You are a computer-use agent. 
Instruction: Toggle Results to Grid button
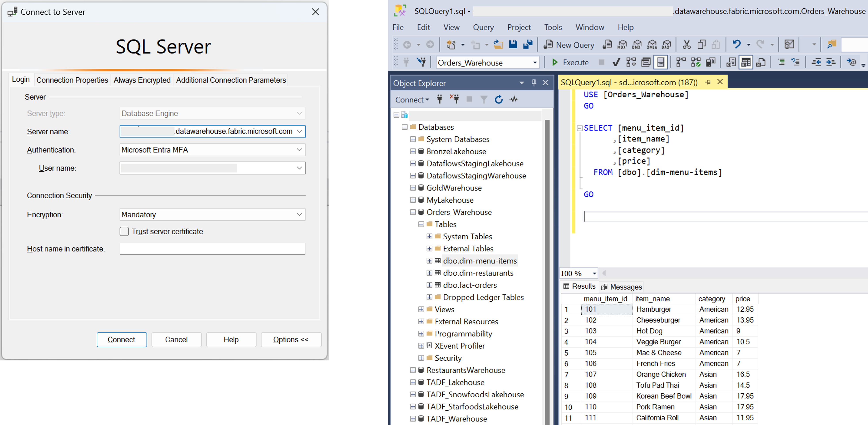click(x=746, y=62)
